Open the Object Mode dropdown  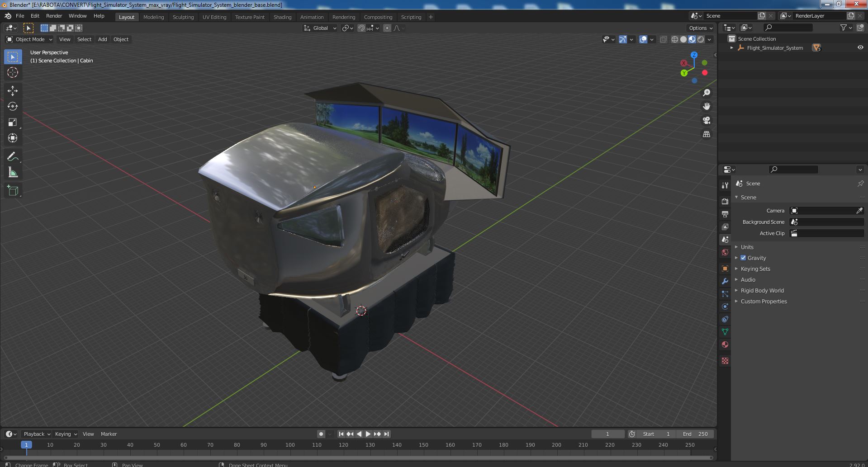(29, 39)
